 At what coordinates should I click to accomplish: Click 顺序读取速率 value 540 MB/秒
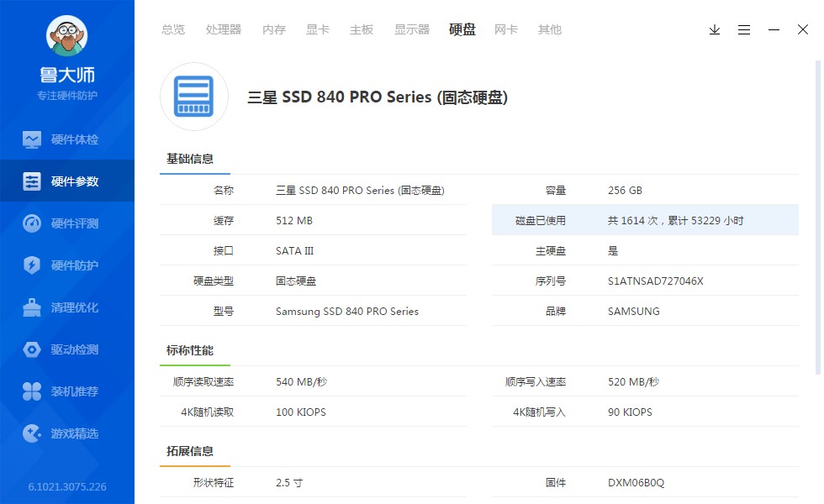[301, 382]
